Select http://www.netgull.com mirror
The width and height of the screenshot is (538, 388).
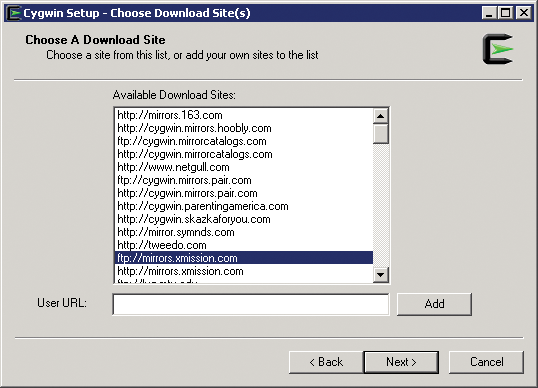(x=244, y=167)
